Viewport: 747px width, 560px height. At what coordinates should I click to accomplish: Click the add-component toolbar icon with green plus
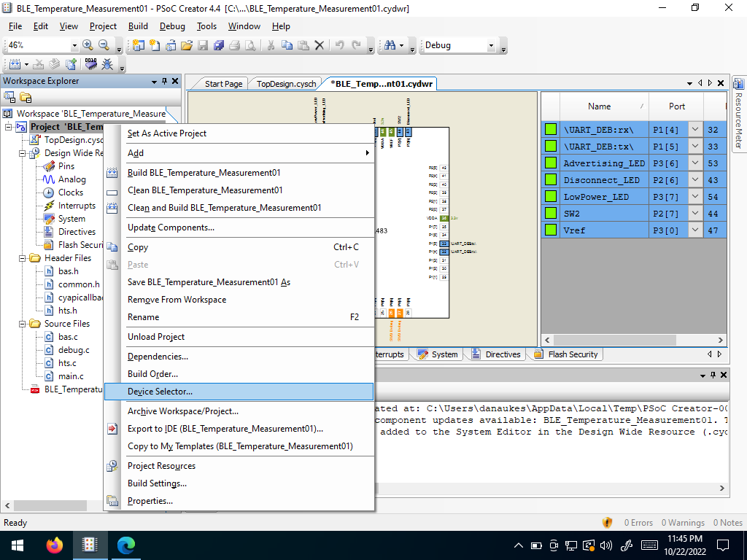click(71, 64)
